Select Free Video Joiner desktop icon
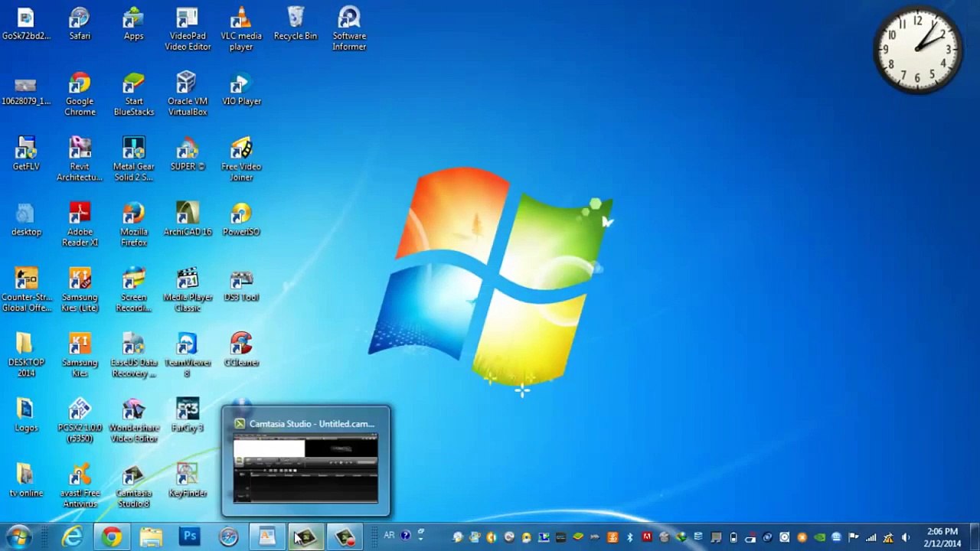The image size is (980, 551). [x=241, y=159]
